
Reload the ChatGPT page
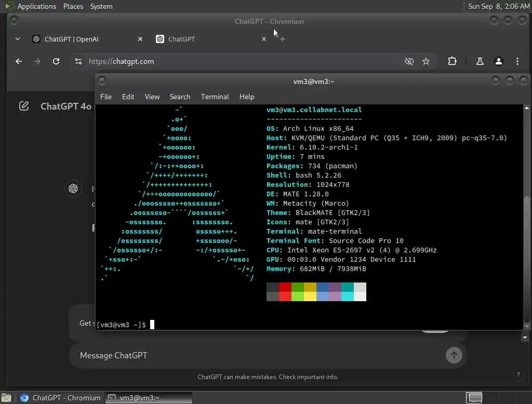(x=56, y=61)
